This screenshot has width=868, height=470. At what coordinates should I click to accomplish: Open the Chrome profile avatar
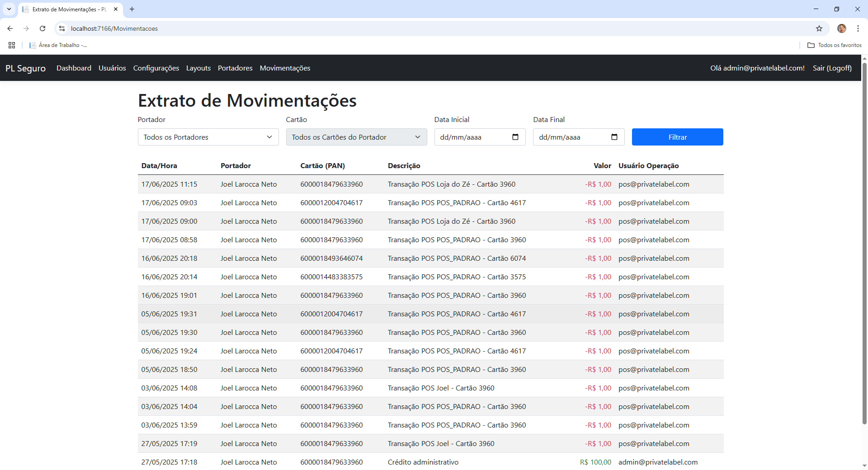coord(841,28)
